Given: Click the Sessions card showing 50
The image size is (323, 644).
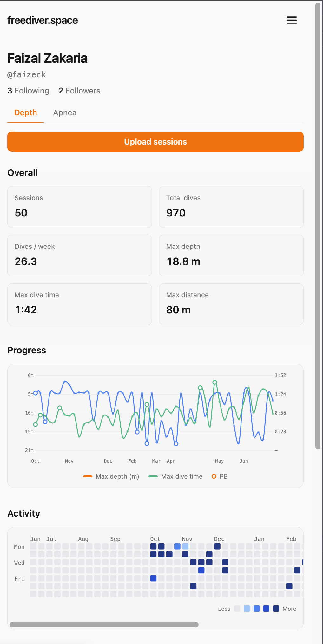Looking at the screenshot, I should (x=80, y=207).
